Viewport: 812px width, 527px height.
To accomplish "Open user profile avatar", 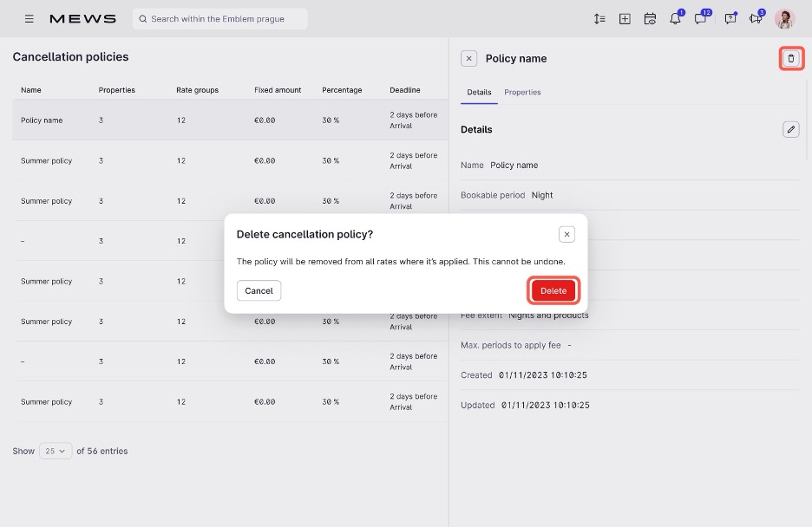I will coord(785,19).
